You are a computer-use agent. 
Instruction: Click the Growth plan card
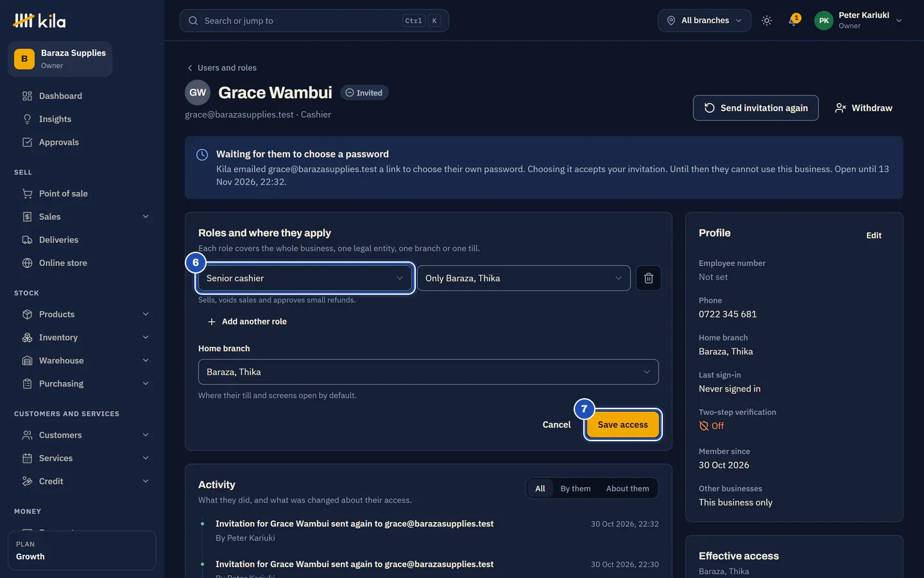pos(82,550)
